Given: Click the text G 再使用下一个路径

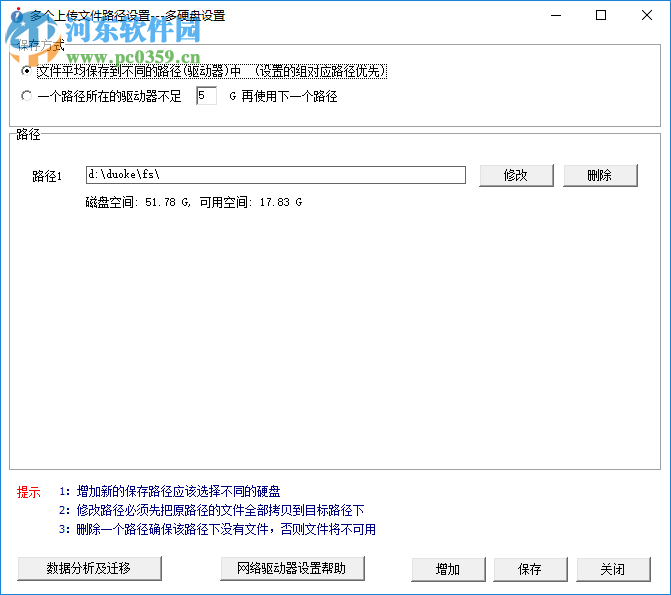Looking at the screenshot, I should point(283,96).
